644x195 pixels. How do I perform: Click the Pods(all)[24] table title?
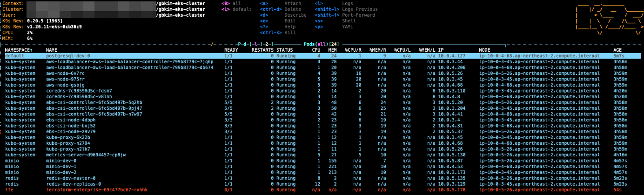322,44
